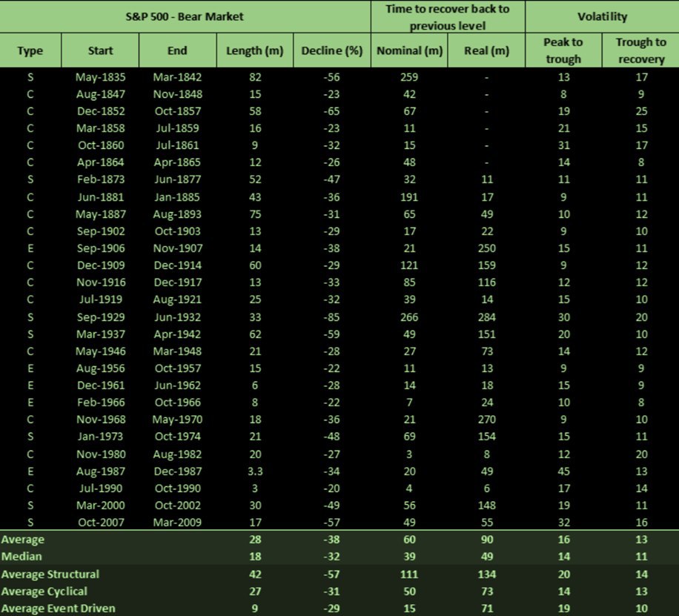Select the 3.3 length value
The width and height of the screenshot is (679, 616).
coord(255,471)
